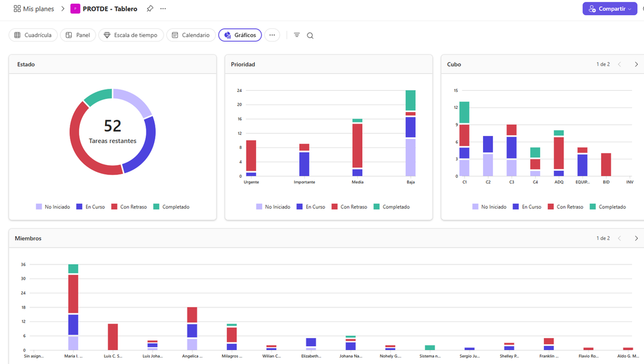Toggle Completado legend in Cubo chart
Screen dimensions: 644x364
[608, 207]
